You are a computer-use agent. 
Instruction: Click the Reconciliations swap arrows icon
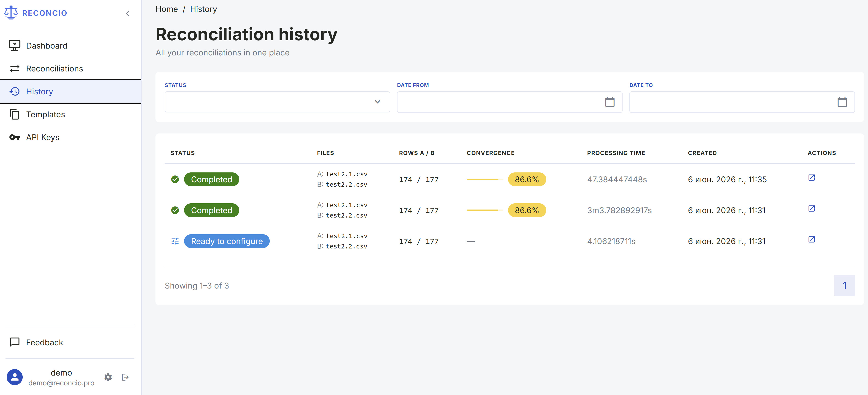click(x=14, y=68)
